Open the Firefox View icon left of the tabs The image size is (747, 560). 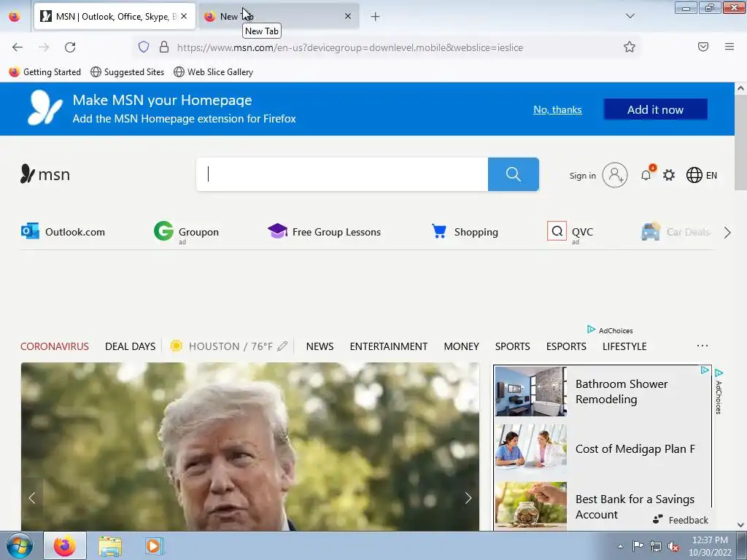tap(15, 17)
